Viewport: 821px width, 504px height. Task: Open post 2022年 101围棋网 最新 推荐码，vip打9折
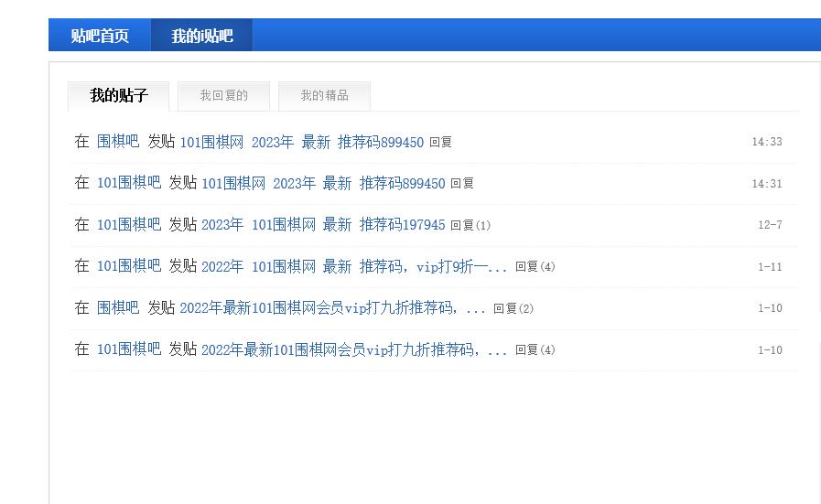point(354,266)
